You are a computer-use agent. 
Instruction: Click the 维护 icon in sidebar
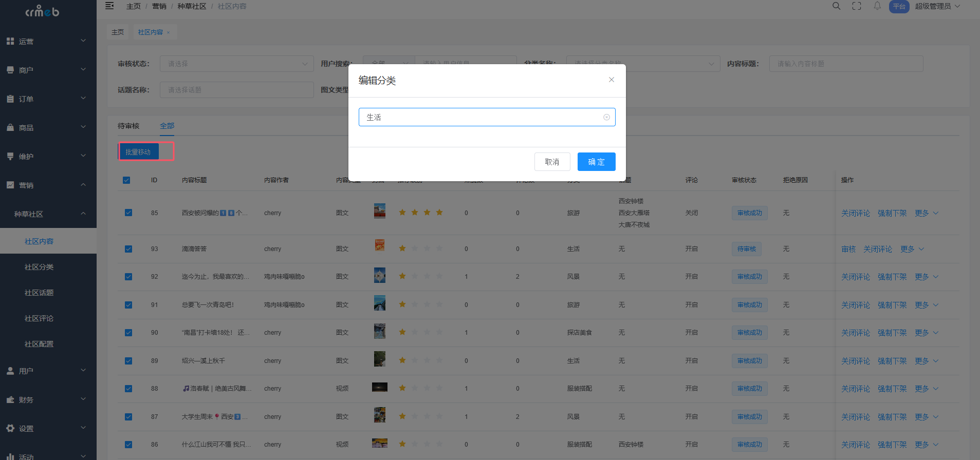[10, 156]
